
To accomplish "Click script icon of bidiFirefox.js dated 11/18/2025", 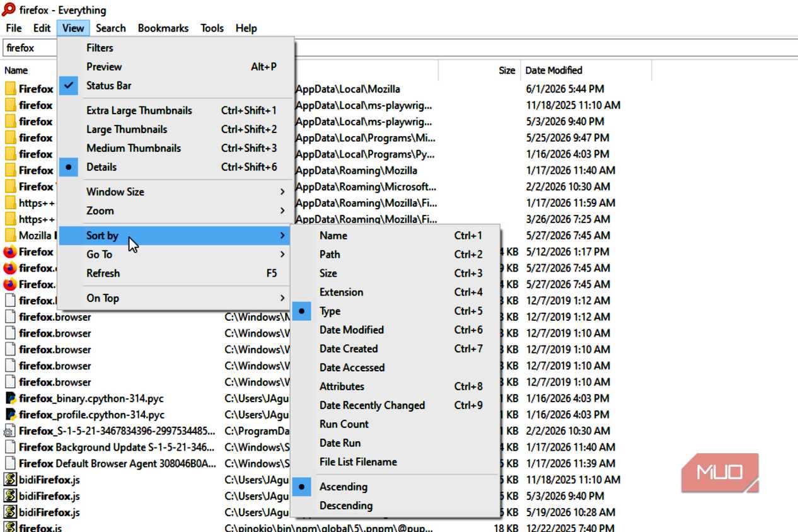I will 10,480.
